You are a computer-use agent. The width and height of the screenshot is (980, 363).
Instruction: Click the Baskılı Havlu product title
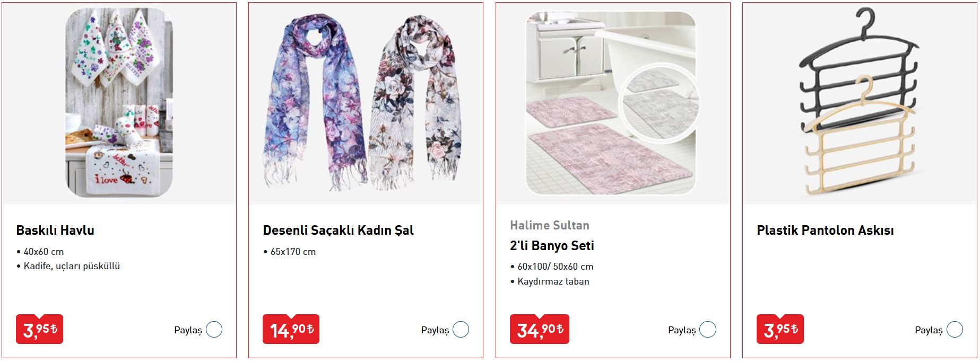coord(55,231)
